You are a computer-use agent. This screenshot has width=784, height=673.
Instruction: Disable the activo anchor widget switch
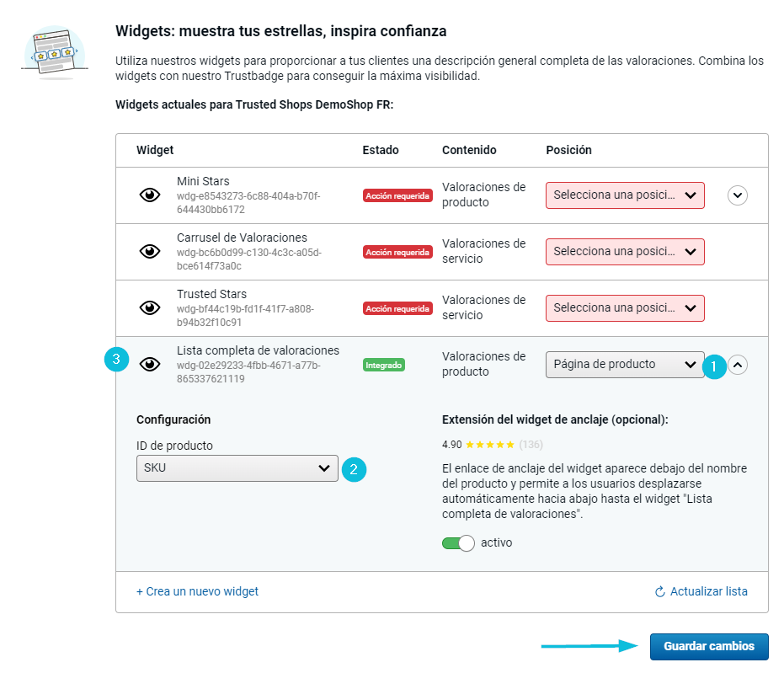coord(458,542)
